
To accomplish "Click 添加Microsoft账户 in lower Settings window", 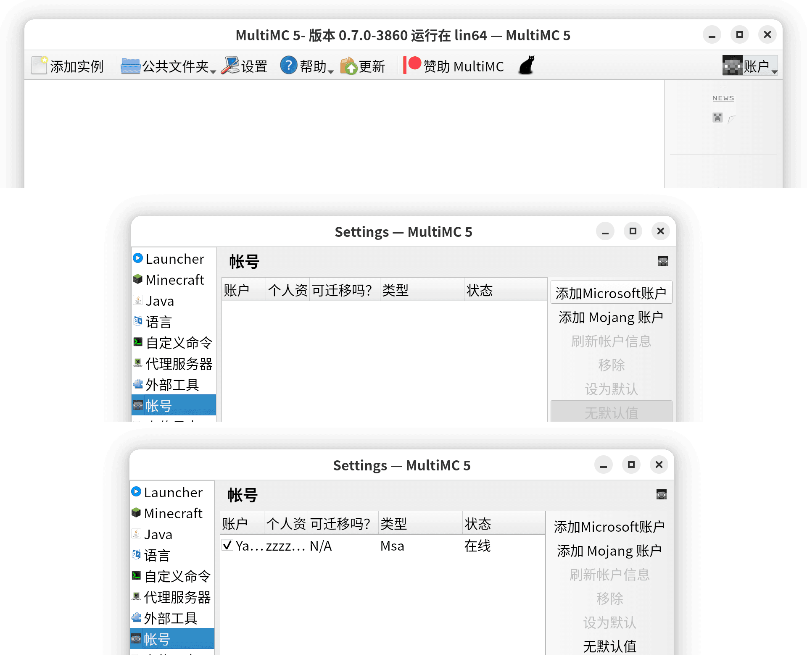I will 609,526.
